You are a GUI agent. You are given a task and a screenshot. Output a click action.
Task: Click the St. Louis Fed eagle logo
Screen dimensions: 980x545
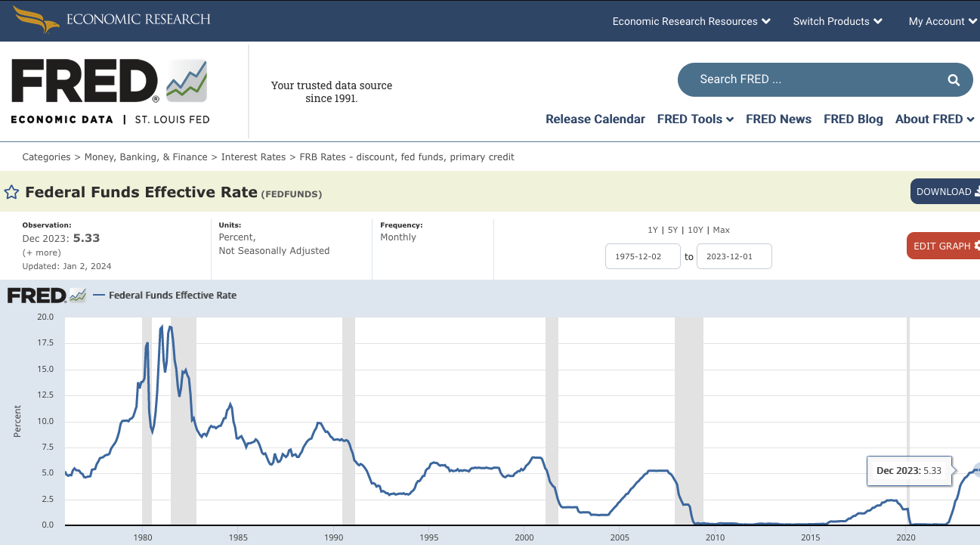36,20
